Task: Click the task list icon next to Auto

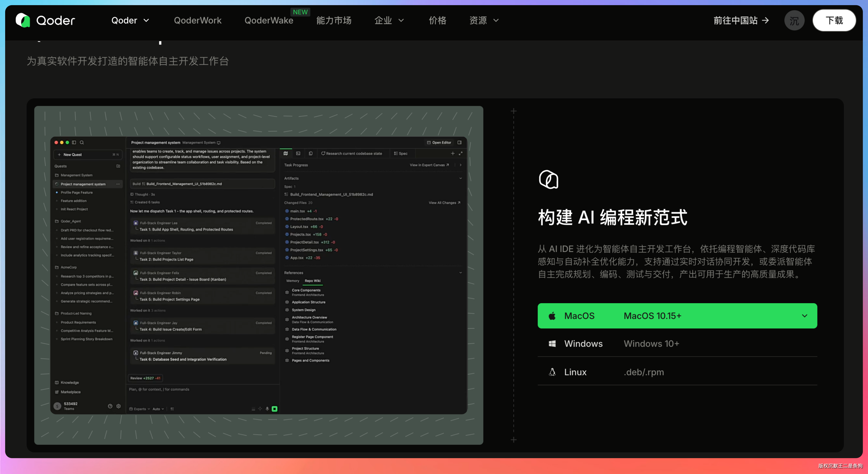Action: point(172,409)
